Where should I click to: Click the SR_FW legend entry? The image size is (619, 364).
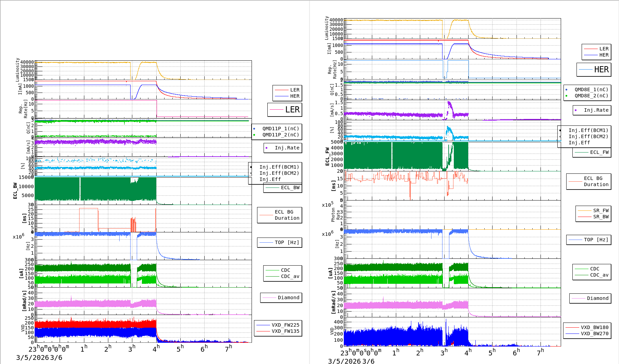coord(601,210)
